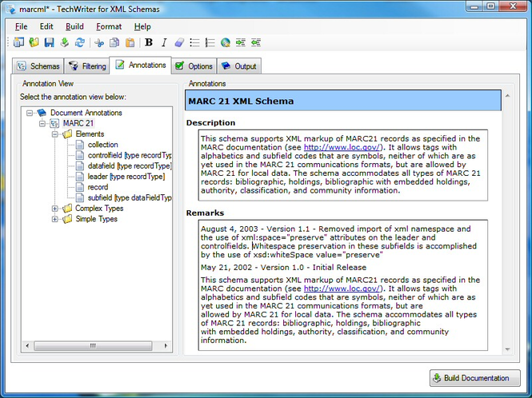The height and width of the screenshot is (398, 532).
Task: Open the Edit menu
Action: (46, 26)
